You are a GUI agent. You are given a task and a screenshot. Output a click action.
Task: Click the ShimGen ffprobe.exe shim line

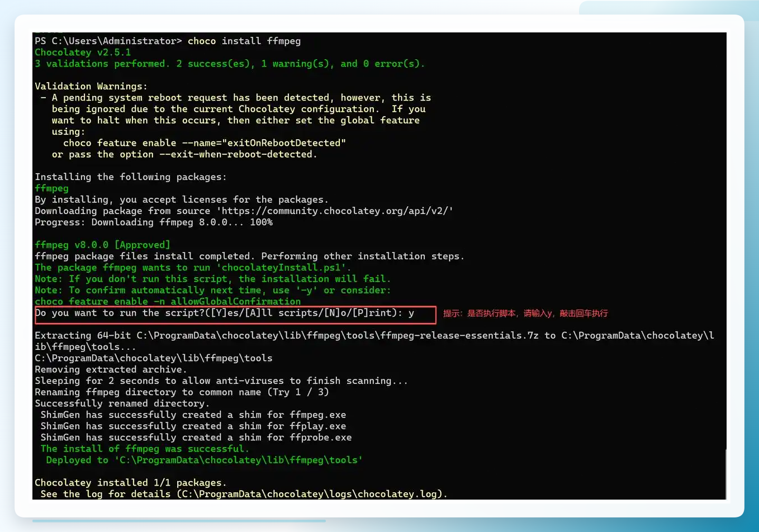[x=196, y=437]
